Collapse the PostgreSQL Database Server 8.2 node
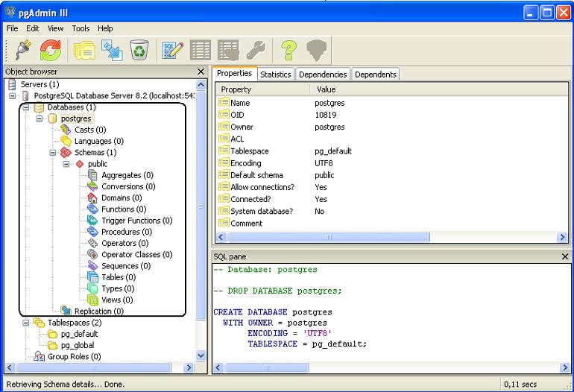 (x=13, y=96)
